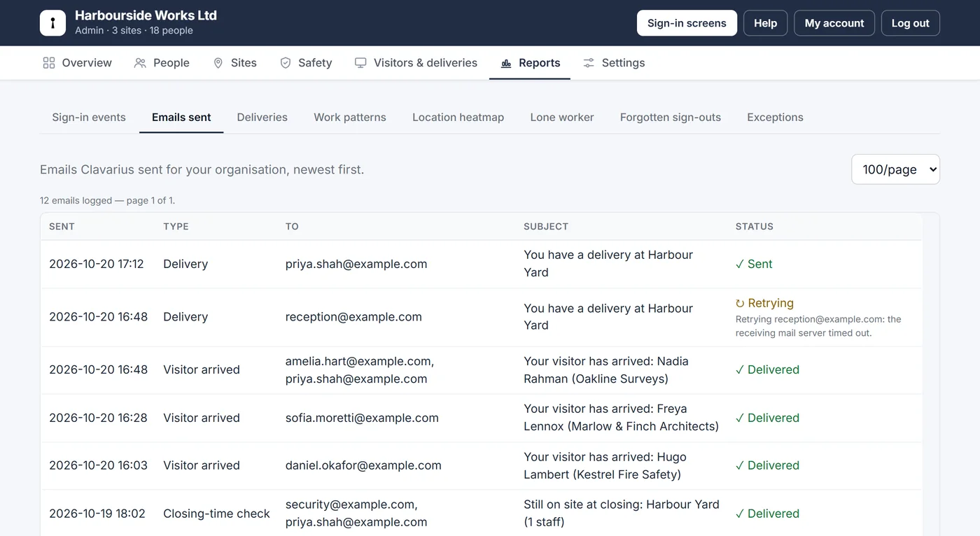Click the Freya Lennox visitor subject

(x=621, y=418)
